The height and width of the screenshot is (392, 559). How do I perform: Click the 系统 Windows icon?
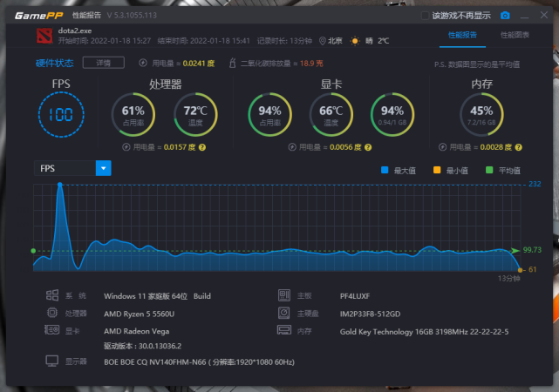(x=52, y=295)
